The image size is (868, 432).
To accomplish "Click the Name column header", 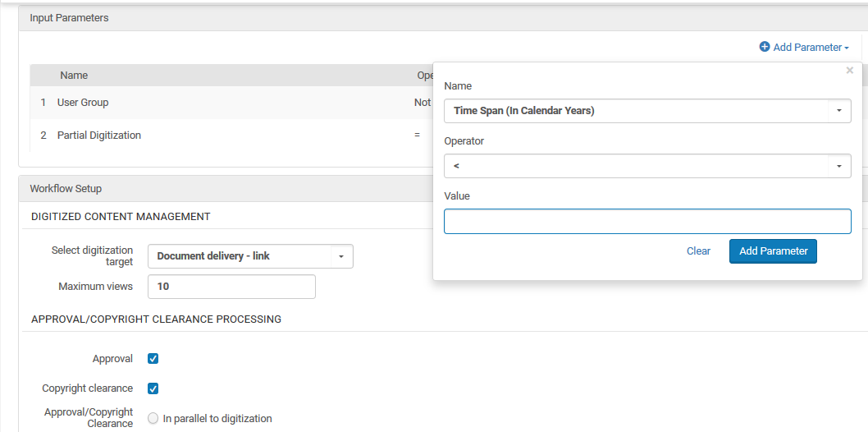I will click(74, 76).
